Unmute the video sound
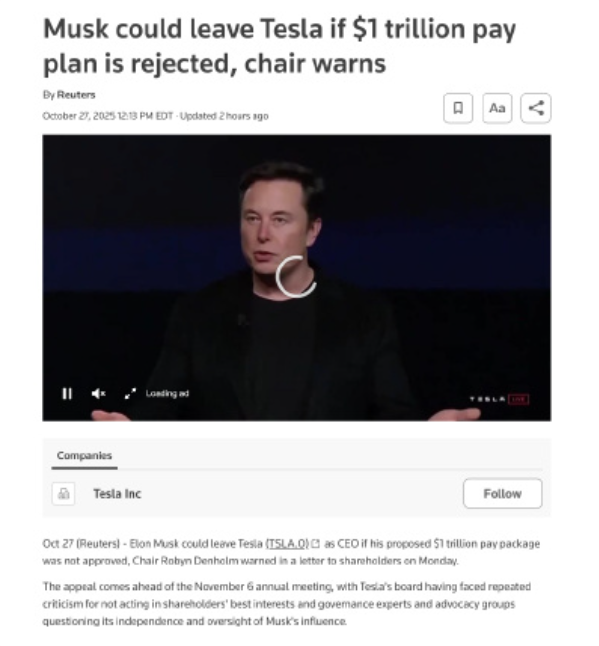The width and height of the screenshot is (599, 646). (x=98, y=394)
